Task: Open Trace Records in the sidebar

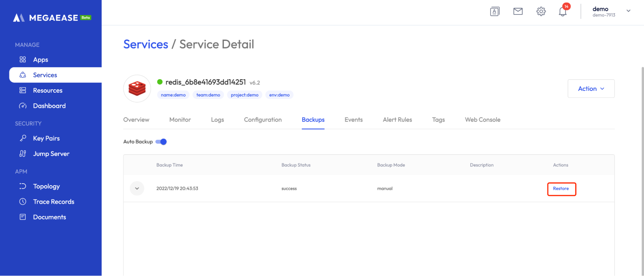Action: click(x=54, y=202)
